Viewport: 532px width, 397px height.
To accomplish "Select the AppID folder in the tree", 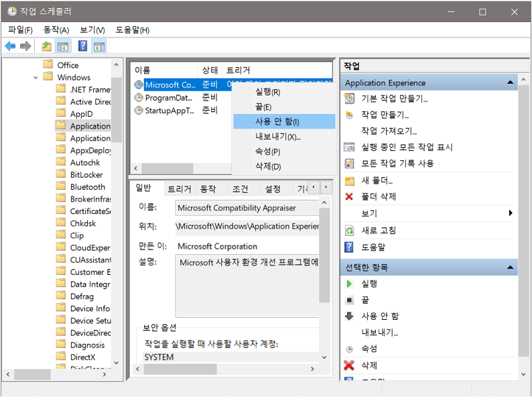I will [x=81, y=114].
